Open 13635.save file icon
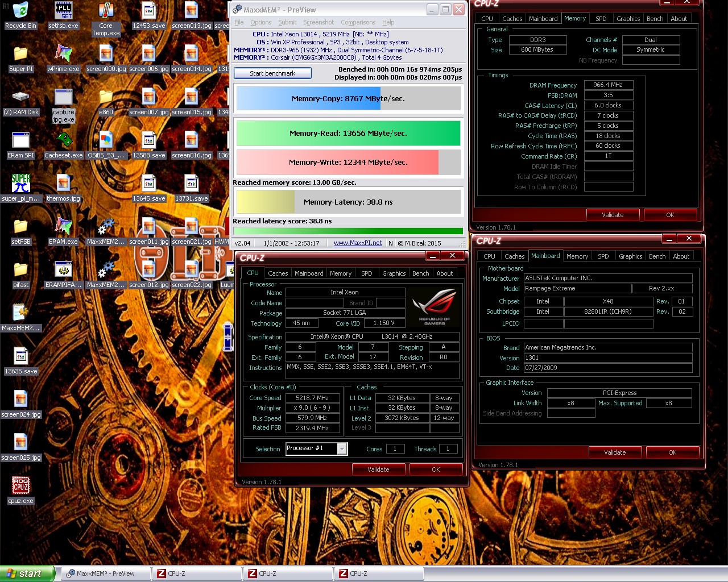Screen dimensions: 728x582 point(21,361)
